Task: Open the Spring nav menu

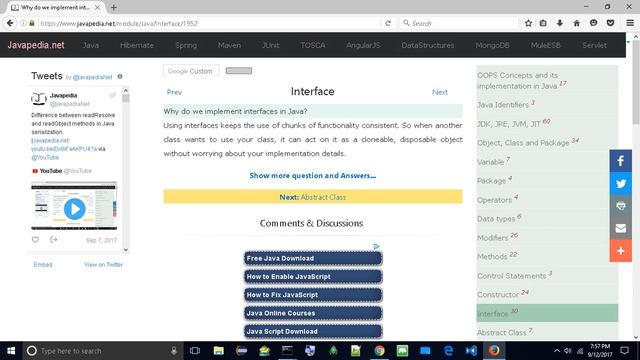Action: pyautogui.click(x=186, y=45)
